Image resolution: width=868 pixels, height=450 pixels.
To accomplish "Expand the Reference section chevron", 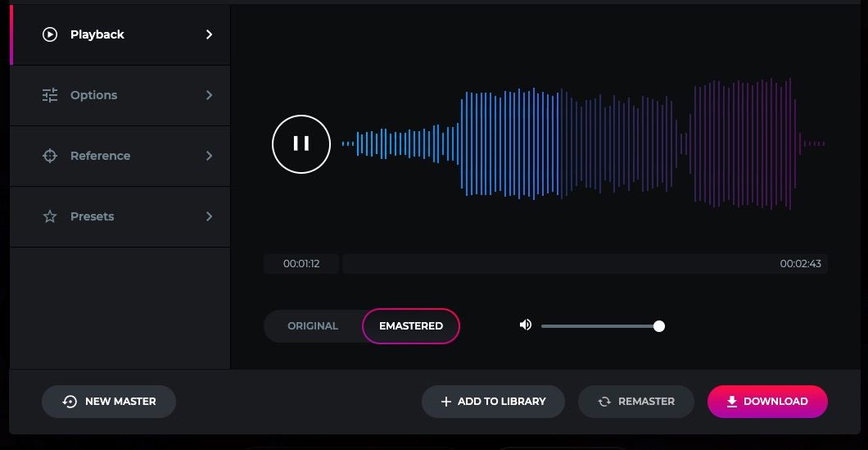I will pos(210,156).
